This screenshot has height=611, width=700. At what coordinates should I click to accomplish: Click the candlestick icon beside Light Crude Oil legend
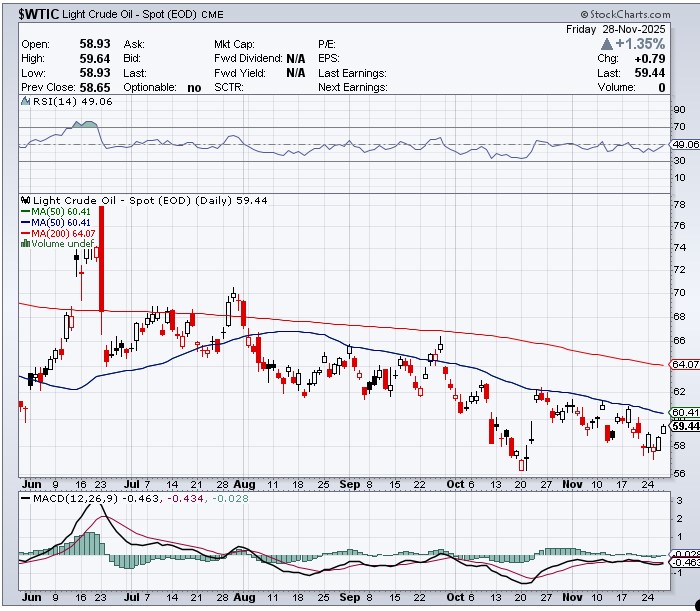pos(27,201)
